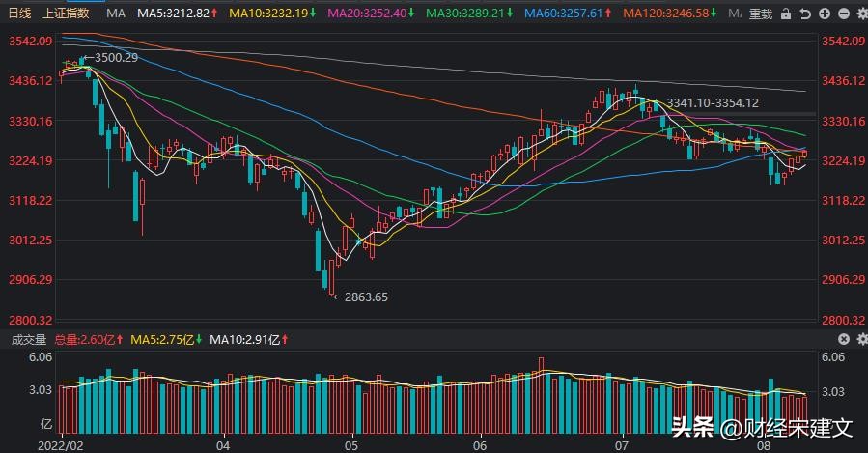Click the left axis 2800.32 price label

(x=31, y=320)
